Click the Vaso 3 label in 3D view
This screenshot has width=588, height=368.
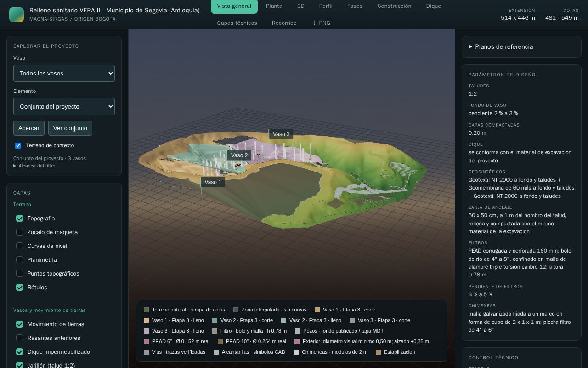(281, 134)
